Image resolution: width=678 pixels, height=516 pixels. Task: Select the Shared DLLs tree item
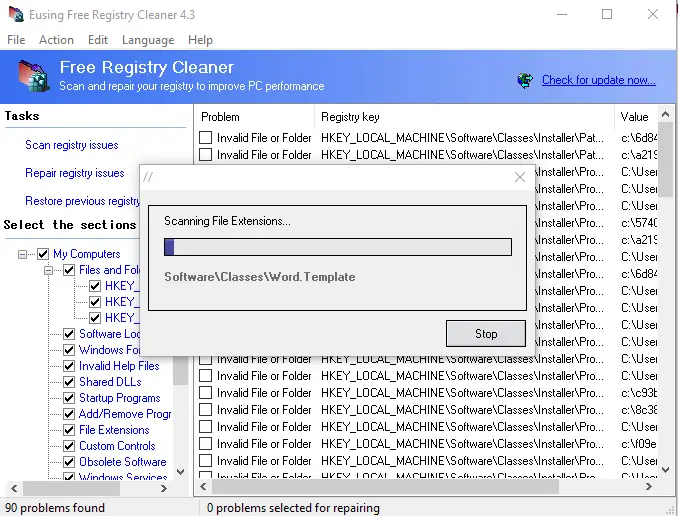click(110, 382)
